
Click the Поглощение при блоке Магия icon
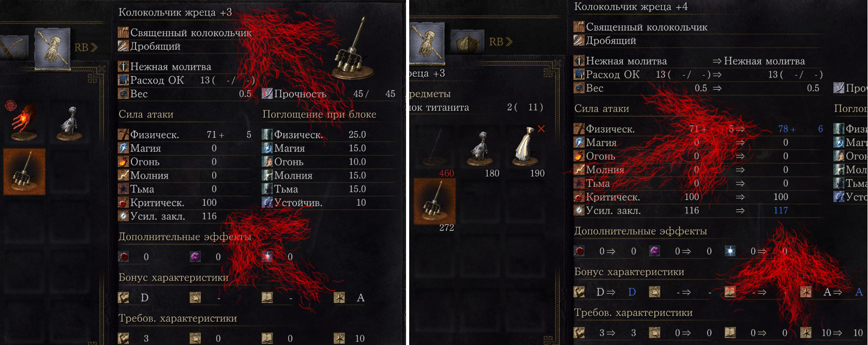pyautogui.click(x=267, y=148)
